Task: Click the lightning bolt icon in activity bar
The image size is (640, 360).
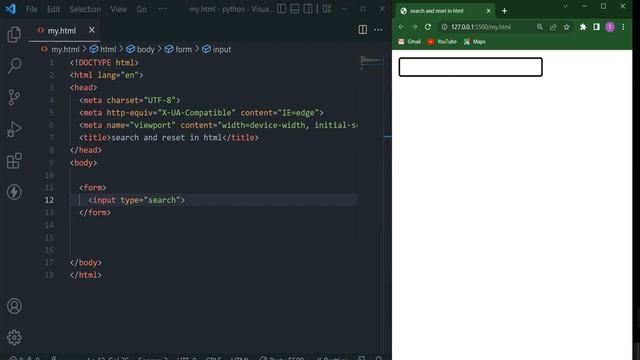Action: pos(14,192)
